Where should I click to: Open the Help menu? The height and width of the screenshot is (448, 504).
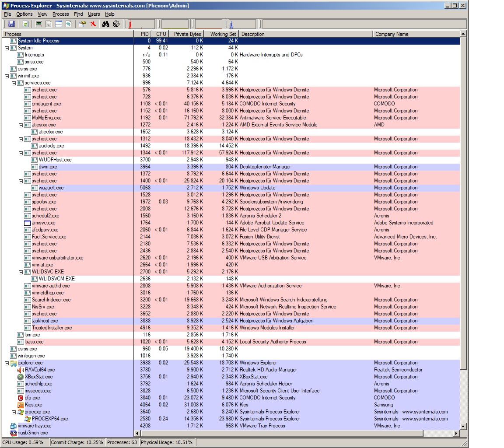point(110,14)
